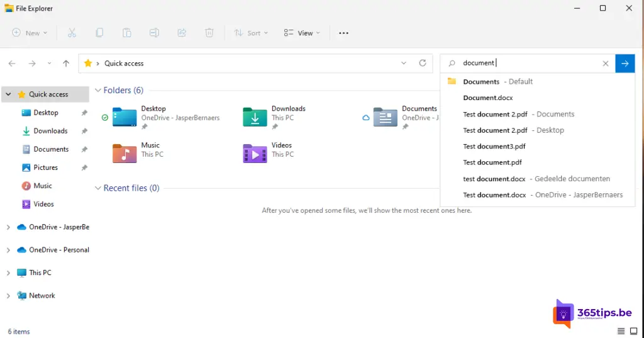This screenshot has width=644, height=338.
Task: Click the Share icon in toolbar
Action: click(182, 33)
